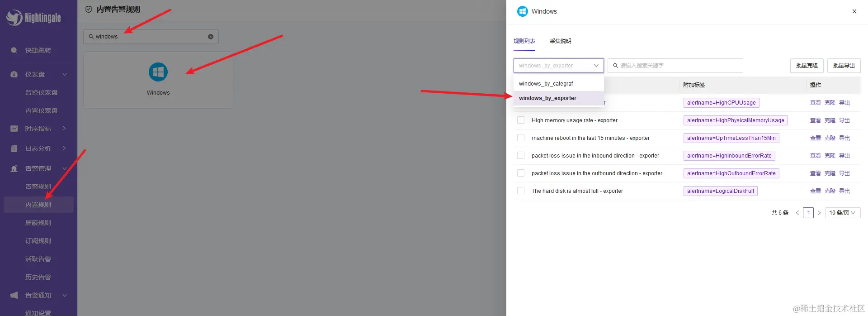Check the inbound packet loss rule

click(x=521, y=156)
